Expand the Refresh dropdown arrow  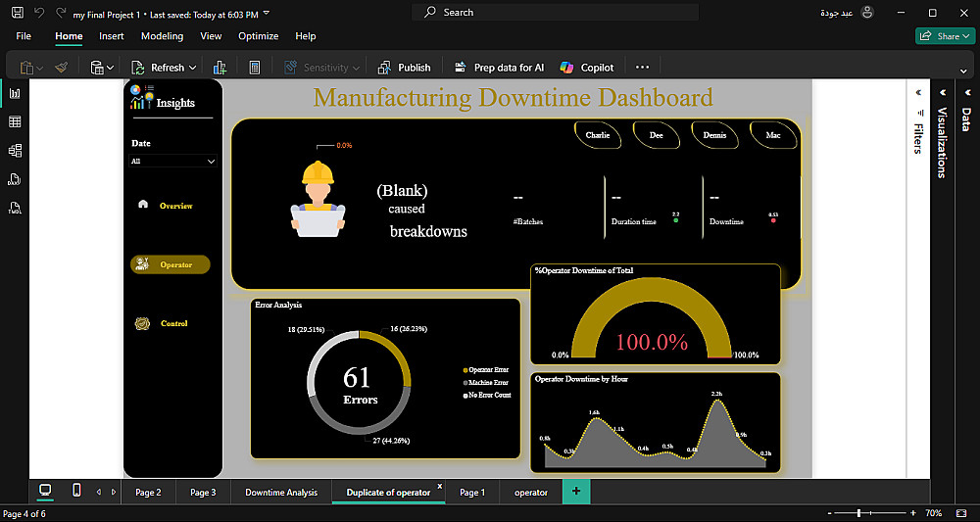pyautogui.click(x=192, y=68)
